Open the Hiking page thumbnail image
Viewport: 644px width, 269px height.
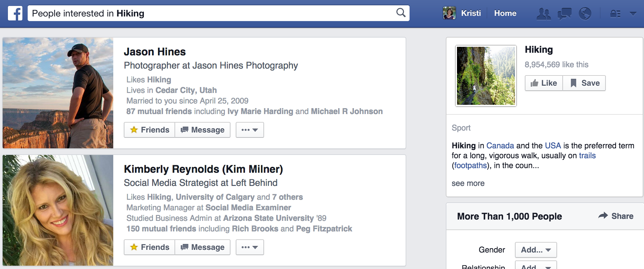[x=486, y=76]
